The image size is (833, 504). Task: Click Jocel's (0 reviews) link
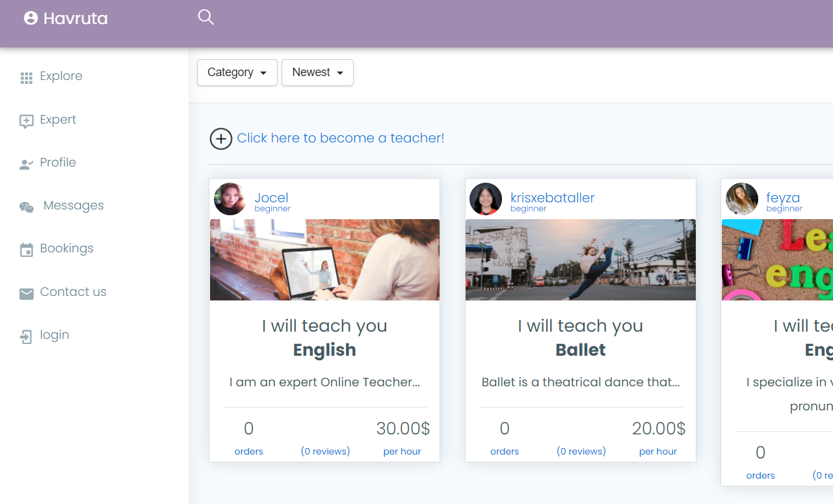(325, 451)
